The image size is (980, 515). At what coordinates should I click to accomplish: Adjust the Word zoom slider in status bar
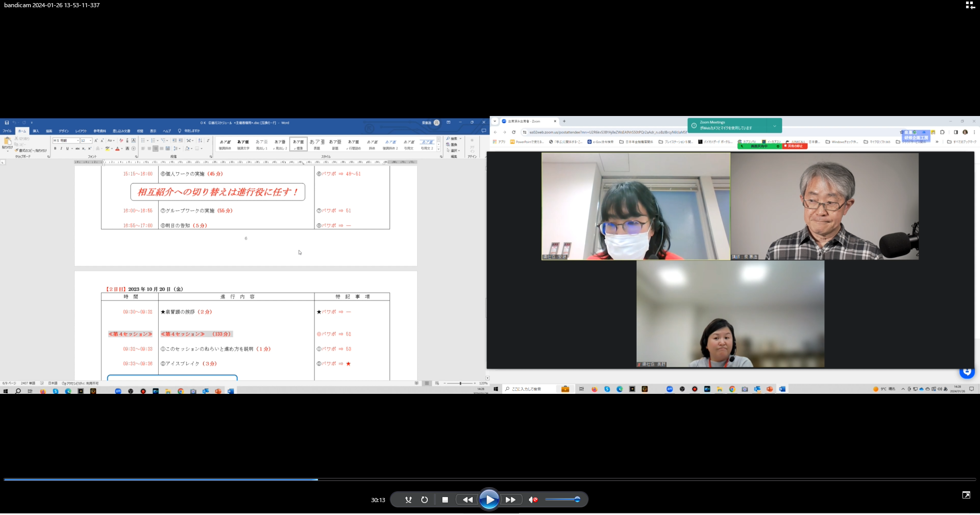click(460, 384)
